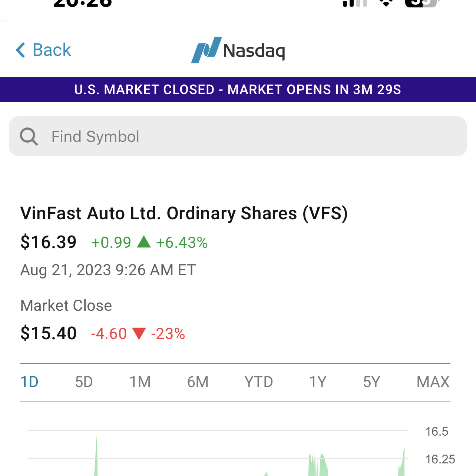Select the 1D chart range tab

(30, 382)
